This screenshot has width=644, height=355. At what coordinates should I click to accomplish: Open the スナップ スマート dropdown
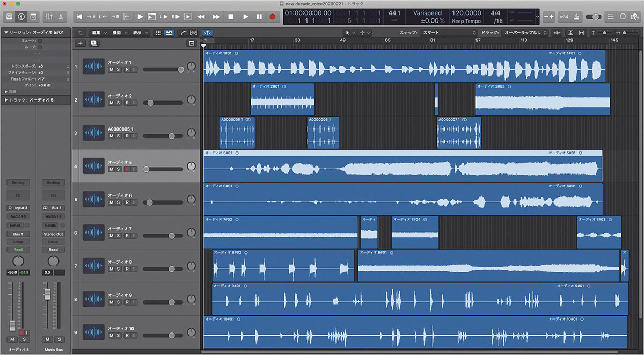point(449,33)
